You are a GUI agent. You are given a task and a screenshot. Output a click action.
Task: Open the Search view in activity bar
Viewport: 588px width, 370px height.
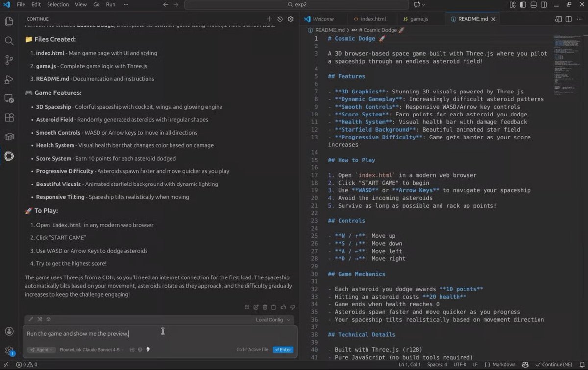coord(9,41)
